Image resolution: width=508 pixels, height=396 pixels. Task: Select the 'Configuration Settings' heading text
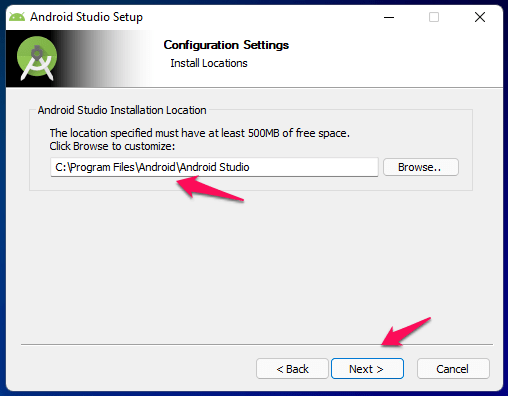226,45
